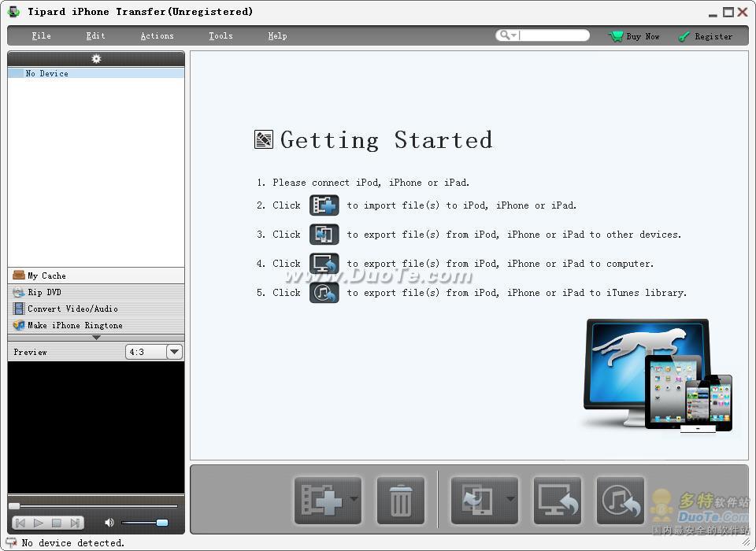
Task: Open Make iPhone Ringtone tool
Action: tap(96, 325)
